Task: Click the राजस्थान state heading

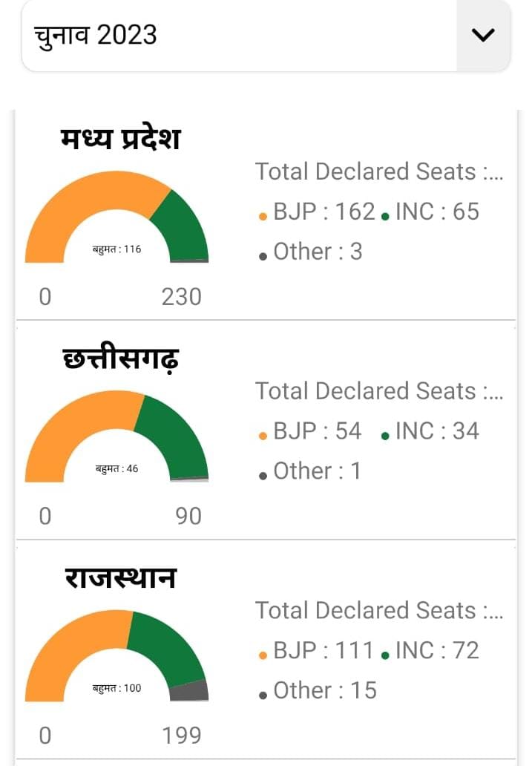Action: [120, 577]
